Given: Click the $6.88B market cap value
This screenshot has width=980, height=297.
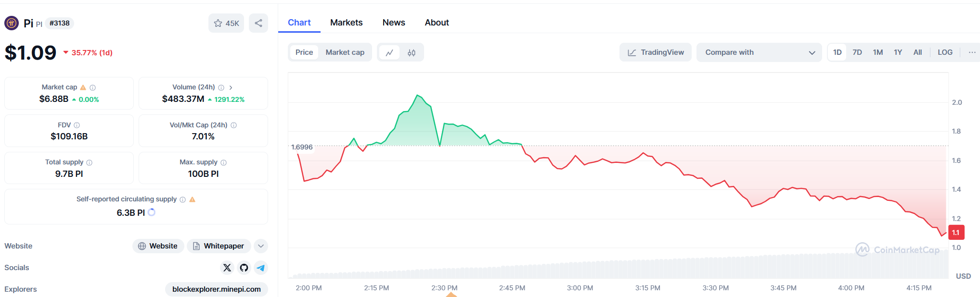Looking at the screenshot, I should pyautogui.click(x=54, y=99).
